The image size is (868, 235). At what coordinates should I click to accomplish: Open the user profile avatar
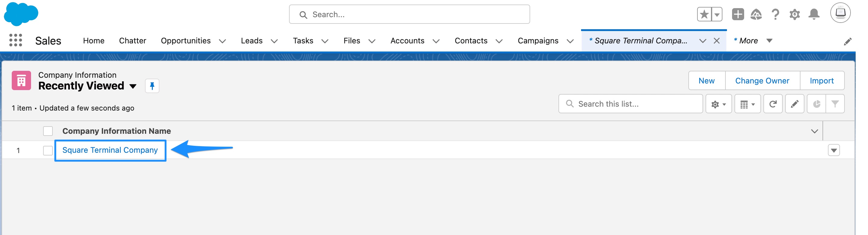pos(840,13)
